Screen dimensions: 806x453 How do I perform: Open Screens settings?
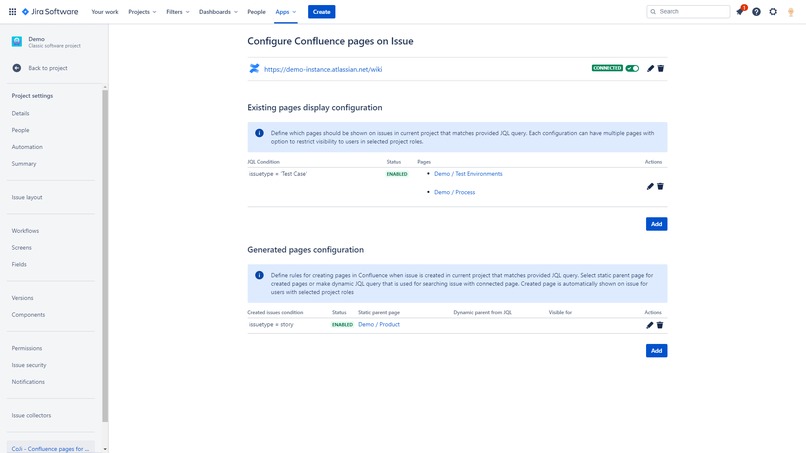22,247
